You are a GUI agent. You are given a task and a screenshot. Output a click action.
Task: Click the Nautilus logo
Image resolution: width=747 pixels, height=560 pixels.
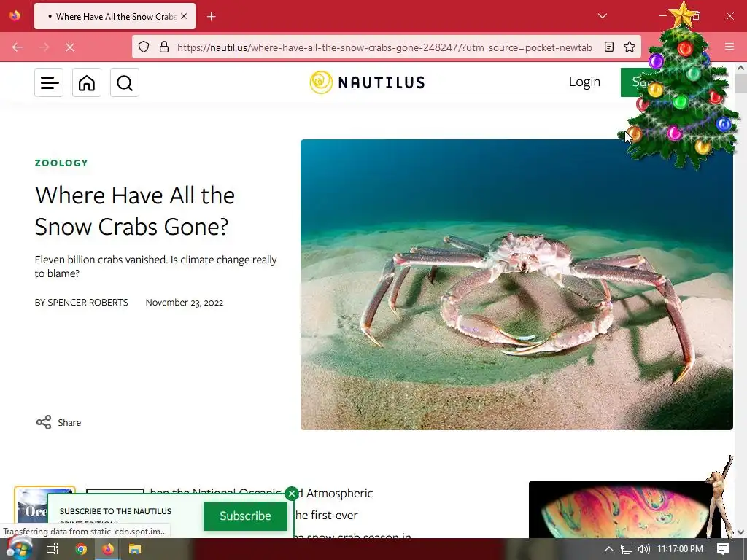[367, 82]
